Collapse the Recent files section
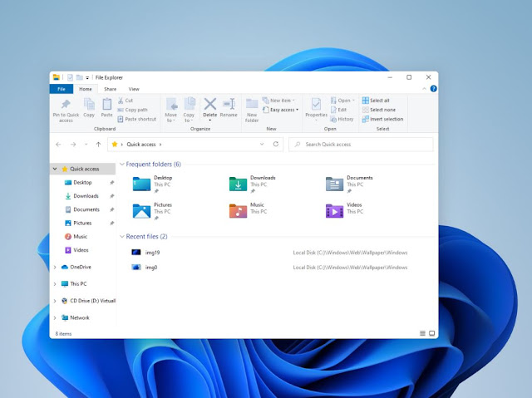 click(x=122, y=237)
